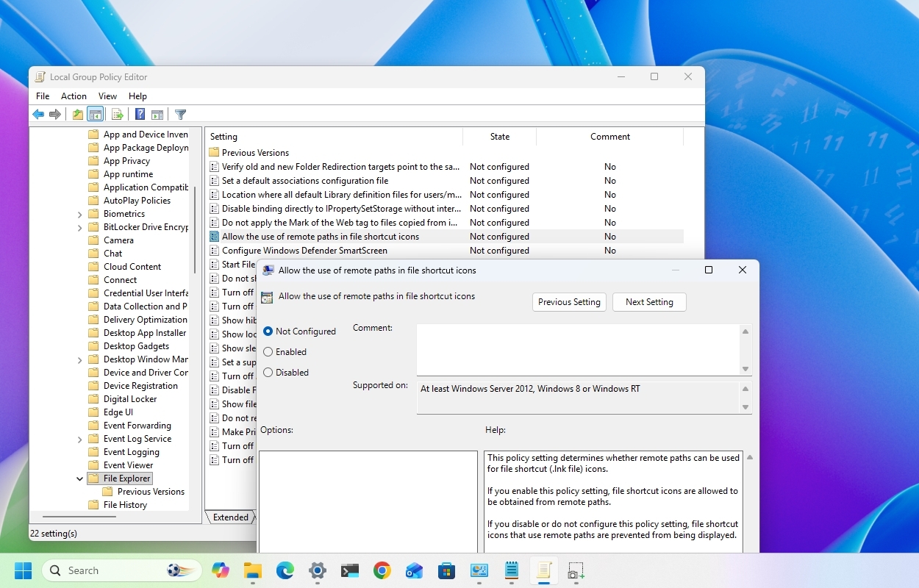Go up one level with folder toolbar icon
This screenshot has width=919, height=588.
pyautogui.click(x=77, y=115)
